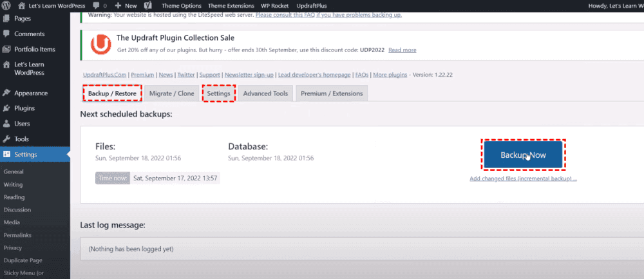The image size is (644, 279).
Task: Click the Nothing has been logged yet message
Action: tap(131, 249)
